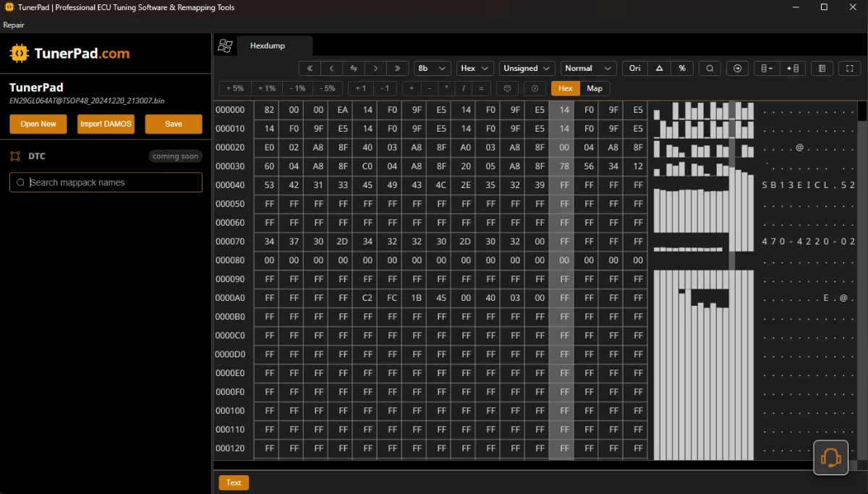Screen dimensions: 868x494
Task: Click the Search mappack names field
Action: coord(106,182)
